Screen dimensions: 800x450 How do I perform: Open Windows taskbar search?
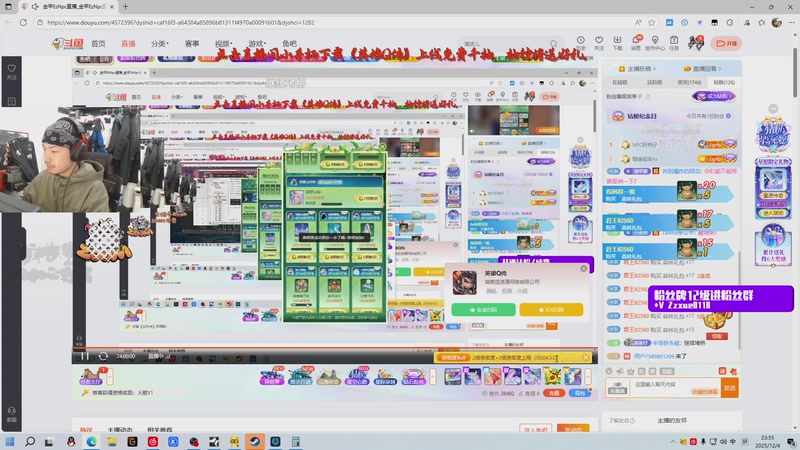pos(30,441)
